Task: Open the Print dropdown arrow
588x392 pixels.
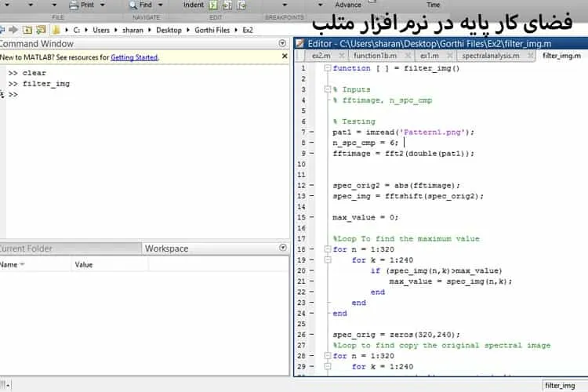Action: [x=103, y=5]
